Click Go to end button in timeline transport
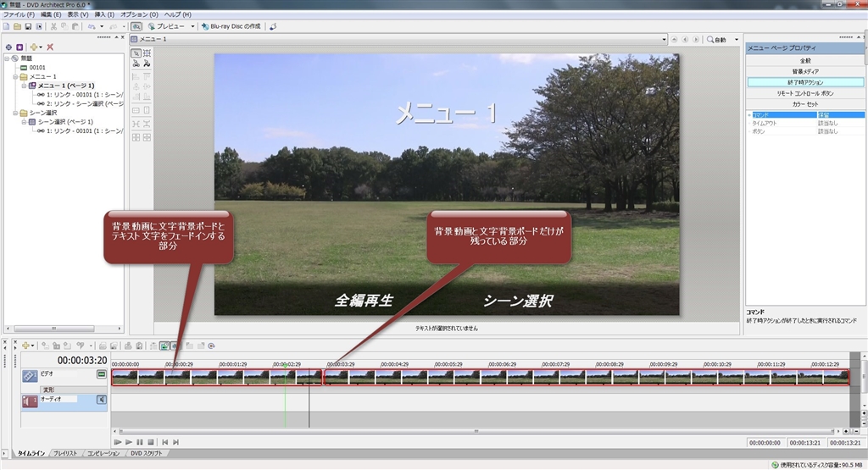Screen dimensions: 868x470 176,442
